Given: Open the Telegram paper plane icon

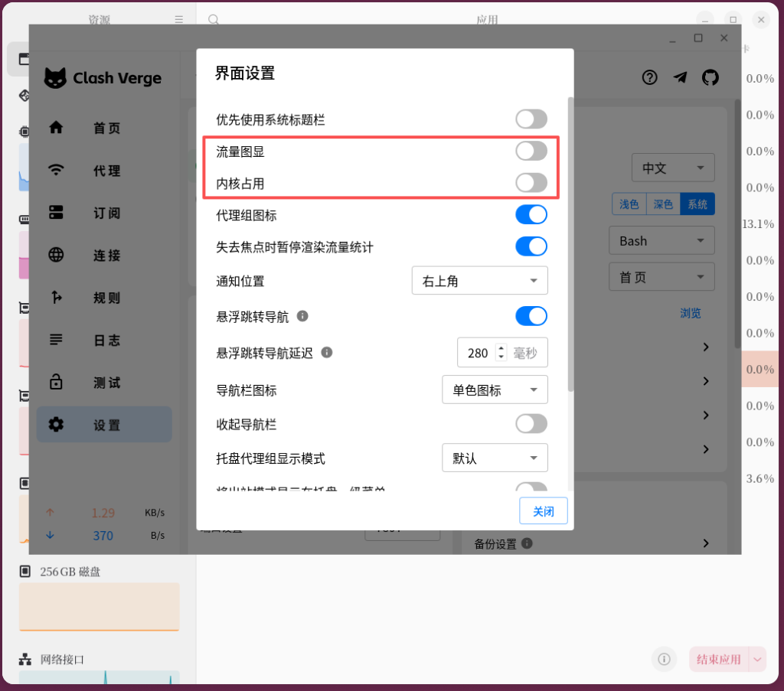Looking at the screenshot, I should pyautogui.click(x=680, y=77).
